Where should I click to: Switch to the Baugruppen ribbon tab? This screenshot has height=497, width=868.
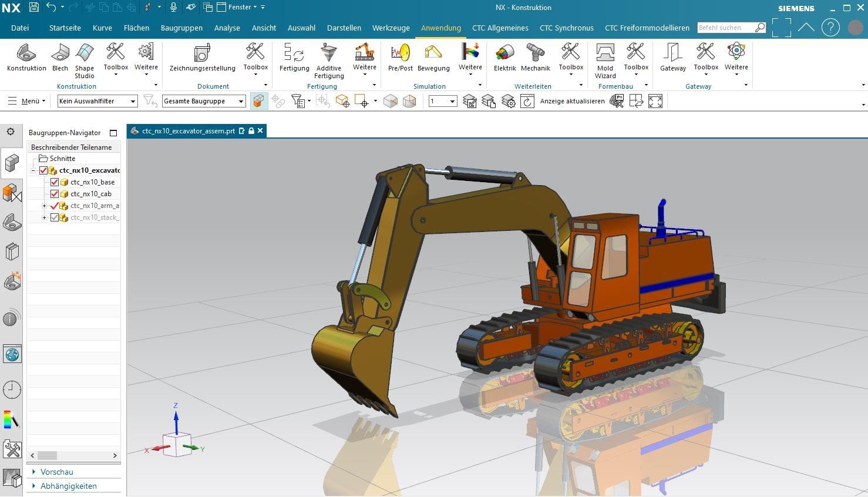(x=181, y=28)
